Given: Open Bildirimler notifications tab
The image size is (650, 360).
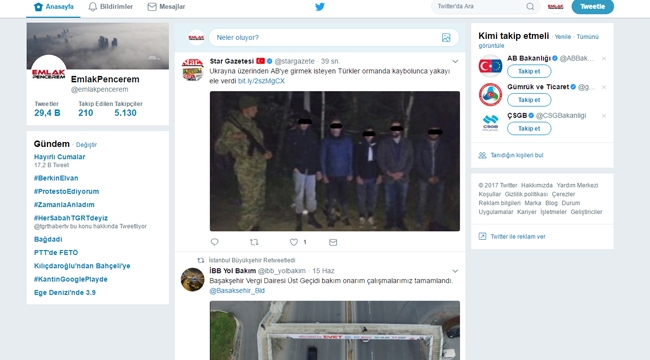Looking at the screenshot, I should (110, 7).
